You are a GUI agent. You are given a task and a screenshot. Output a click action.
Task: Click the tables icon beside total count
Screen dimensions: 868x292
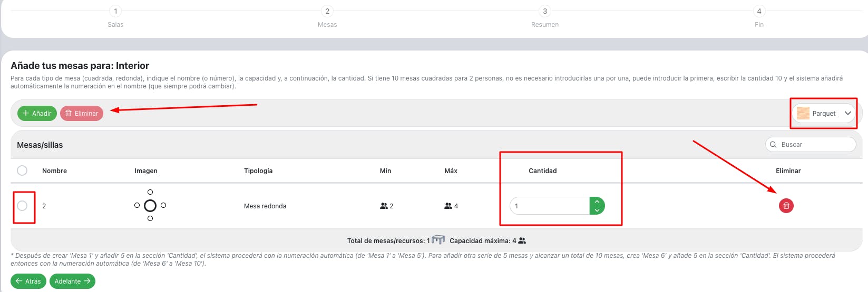[438, 240]
